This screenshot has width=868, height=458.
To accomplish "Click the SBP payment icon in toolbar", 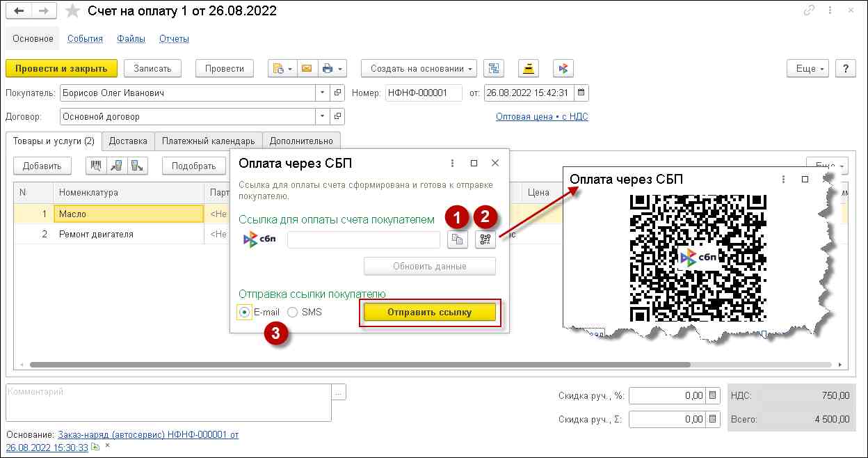I will tap(563, 68).
